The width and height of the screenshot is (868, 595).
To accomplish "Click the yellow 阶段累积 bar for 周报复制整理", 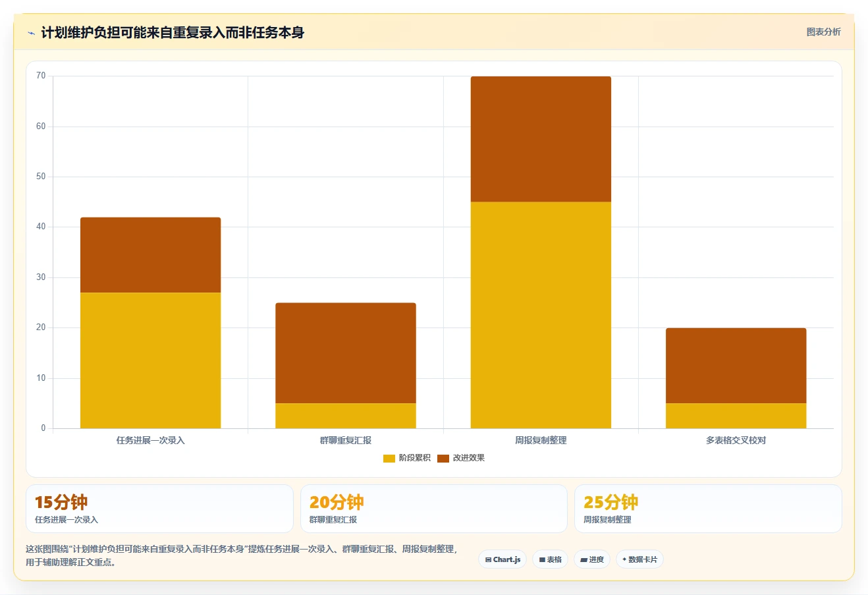I will (541, 315).
